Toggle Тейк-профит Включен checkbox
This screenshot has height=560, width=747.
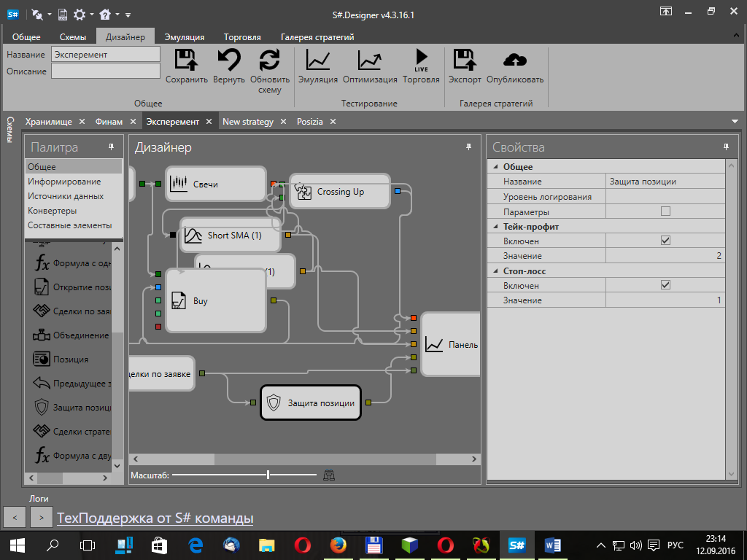665,241
